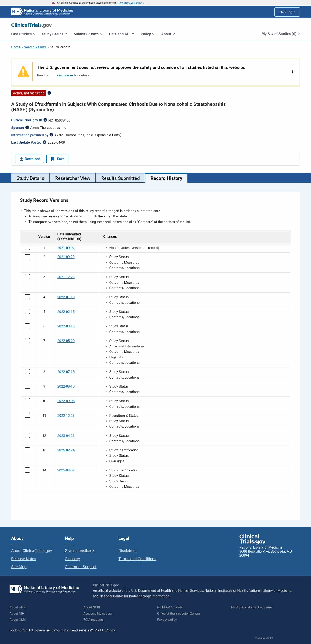The height and width of the screenshot is (644, 311).
Task: Click the Download button
Action: pyautogui.click(x=30, y=159)
